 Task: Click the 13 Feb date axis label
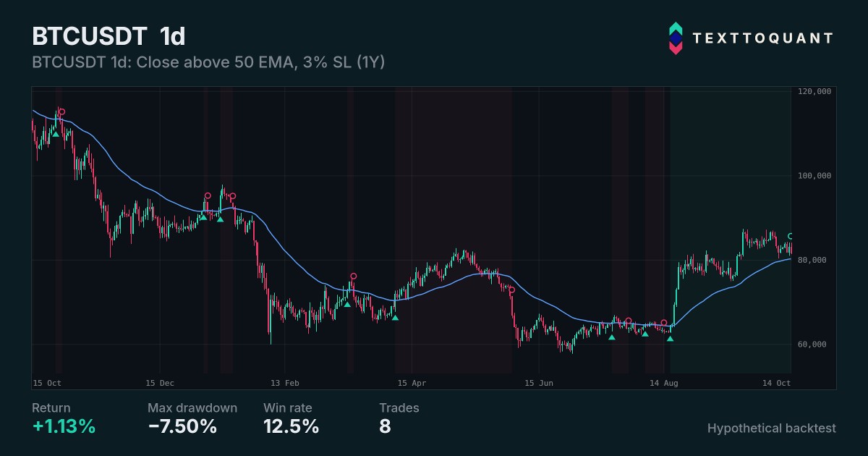(x=285, y=382)
